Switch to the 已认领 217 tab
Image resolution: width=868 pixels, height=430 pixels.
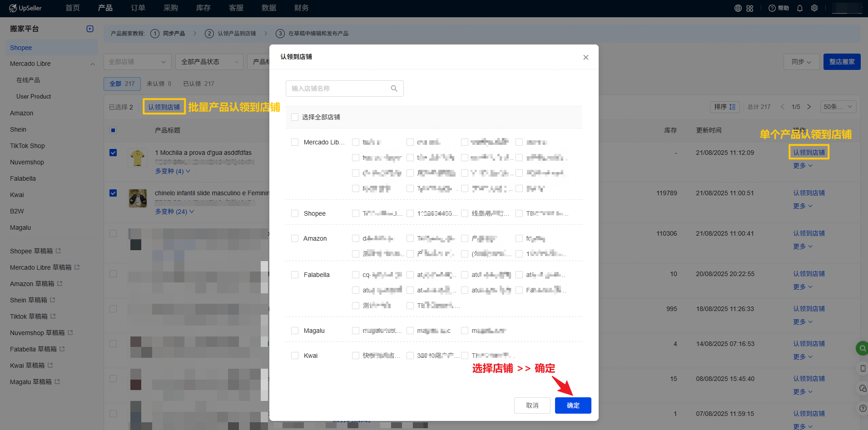(198, 84)
